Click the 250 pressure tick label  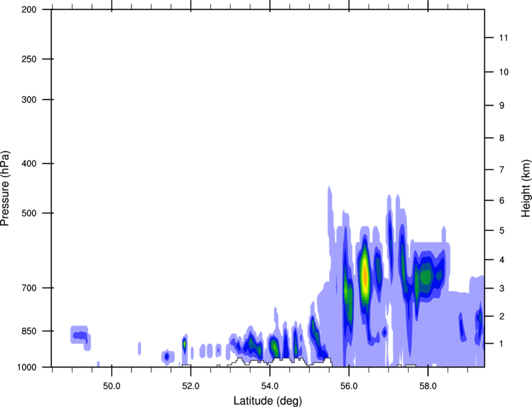coord(29,59)
